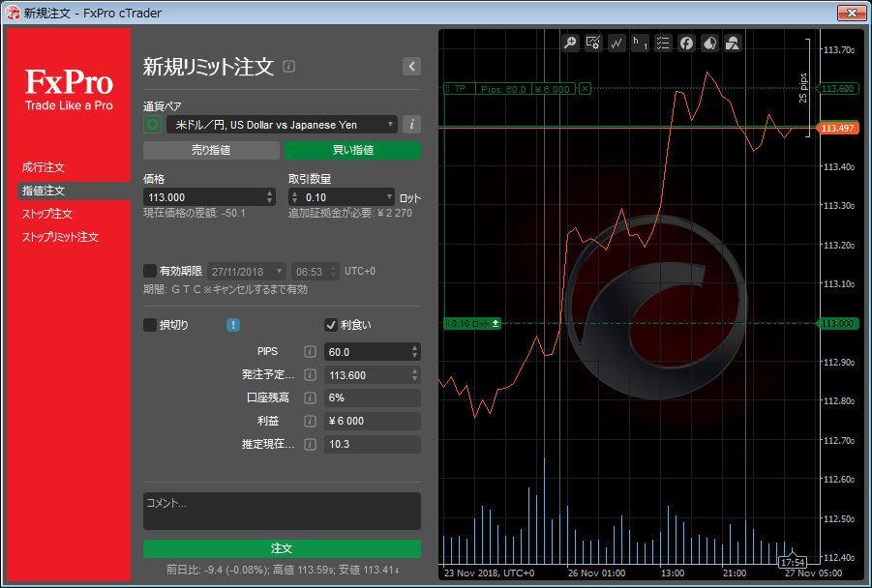Screen dimensions: 872x588
Task: Open the chart settings icon with gear
Action: [x=593, y=43]
